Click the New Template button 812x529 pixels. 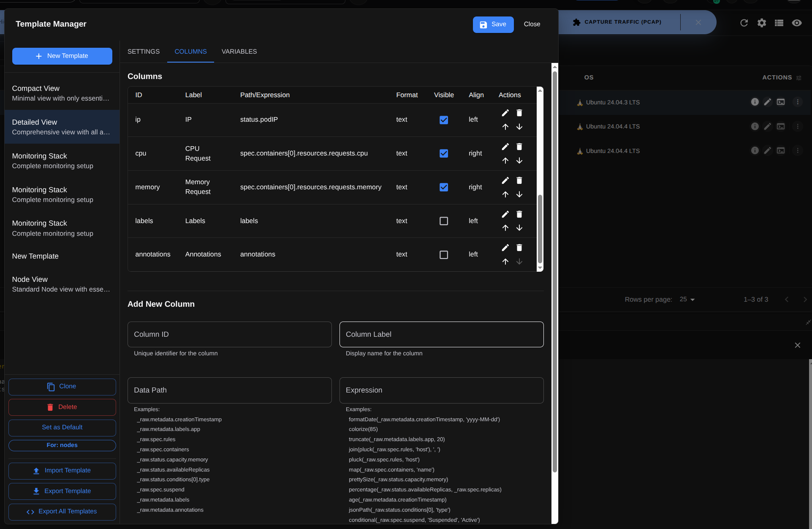(62, 56)
